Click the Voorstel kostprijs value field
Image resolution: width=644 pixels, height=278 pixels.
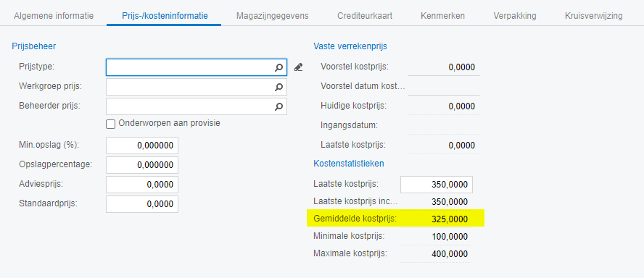click(x=444, y=67)
